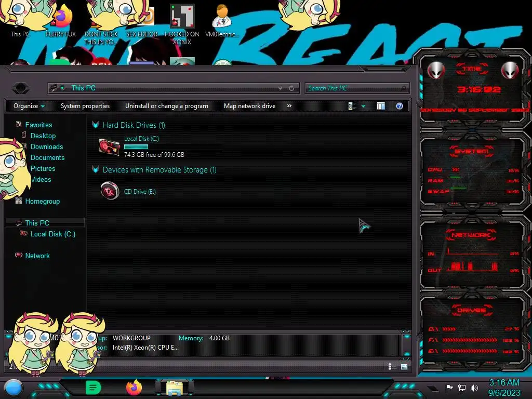Click the C:\ drive usage row in widget
532x399 pixels.
point(474,329)
